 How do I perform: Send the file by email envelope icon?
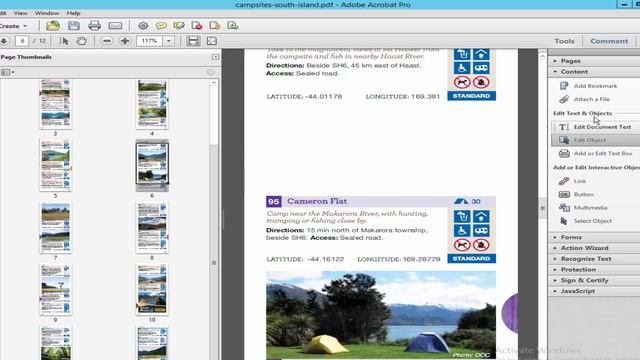tap(115, 26)
